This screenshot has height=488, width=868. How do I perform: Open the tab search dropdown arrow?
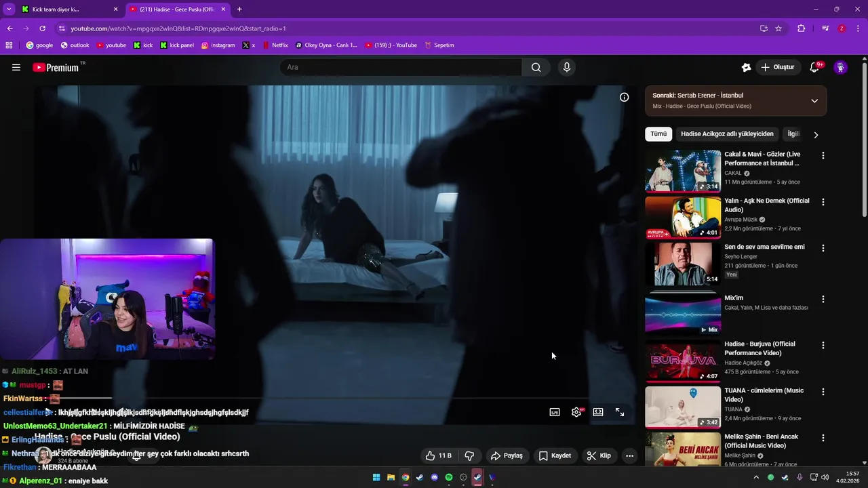coord(9,9)
